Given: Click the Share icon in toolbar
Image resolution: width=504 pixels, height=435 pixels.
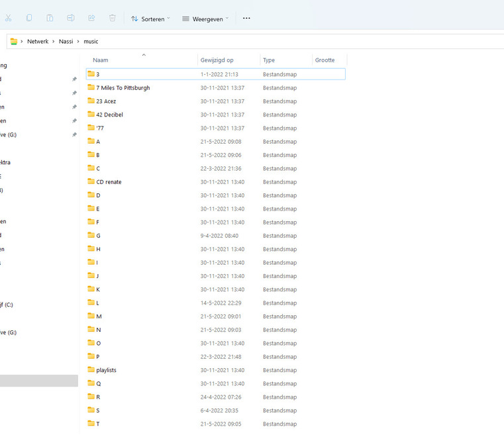Looking at the screenshot, I should [x=91, y=18].
